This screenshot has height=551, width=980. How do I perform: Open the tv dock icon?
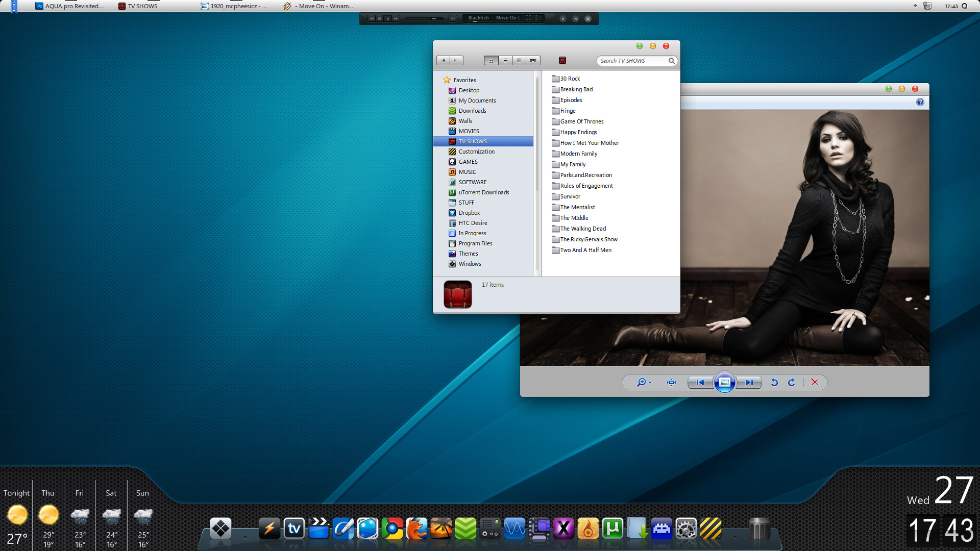click(294, 529)
